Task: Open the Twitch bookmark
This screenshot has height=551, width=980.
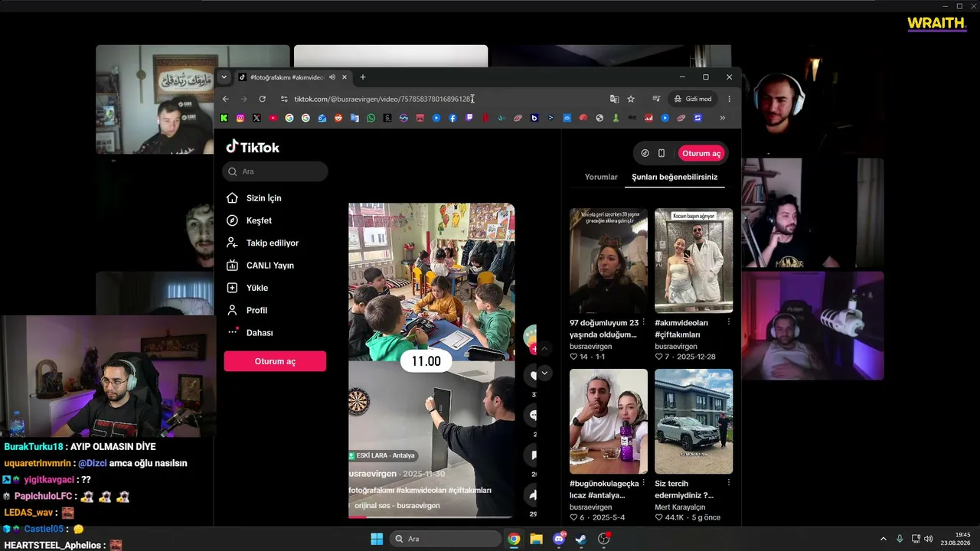Action: pyautogui.click(x=469, y=118)
